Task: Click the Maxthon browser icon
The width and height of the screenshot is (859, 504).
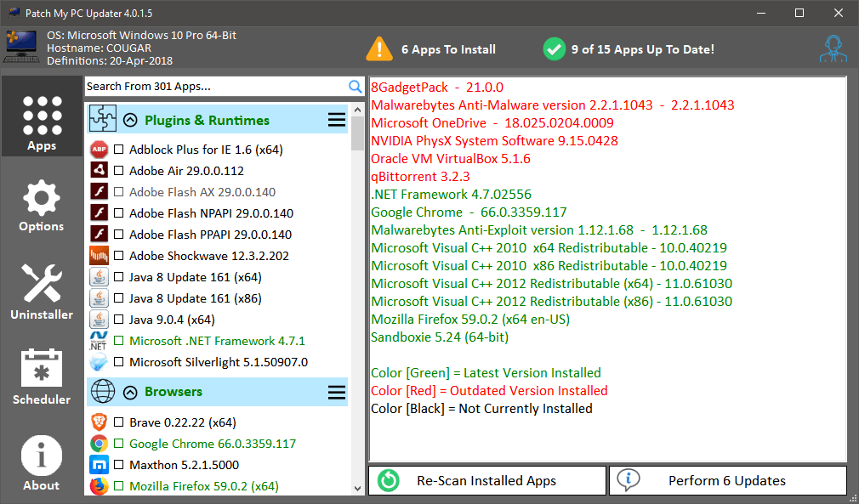Action: point(99,465)
